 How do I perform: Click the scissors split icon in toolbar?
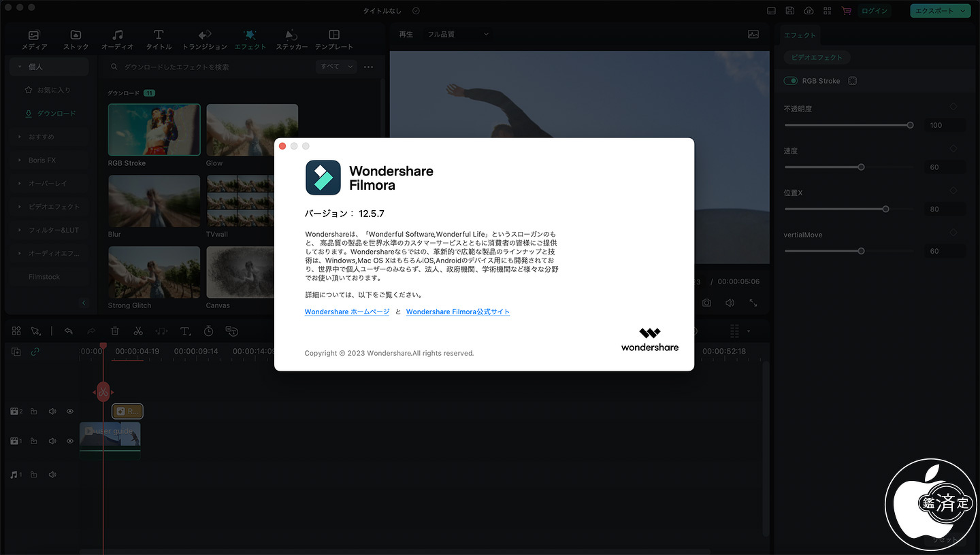pyautogui.click(x=138, y=331)
